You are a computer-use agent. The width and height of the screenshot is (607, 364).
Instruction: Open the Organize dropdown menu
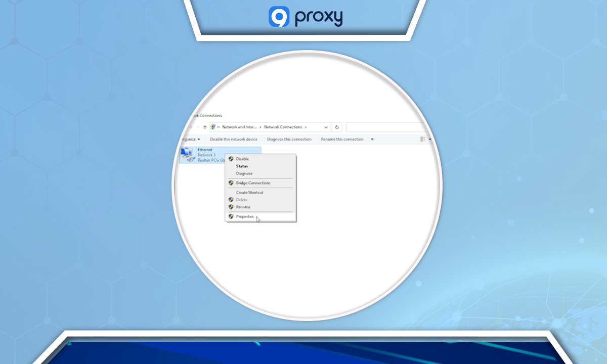coord(190,140)
